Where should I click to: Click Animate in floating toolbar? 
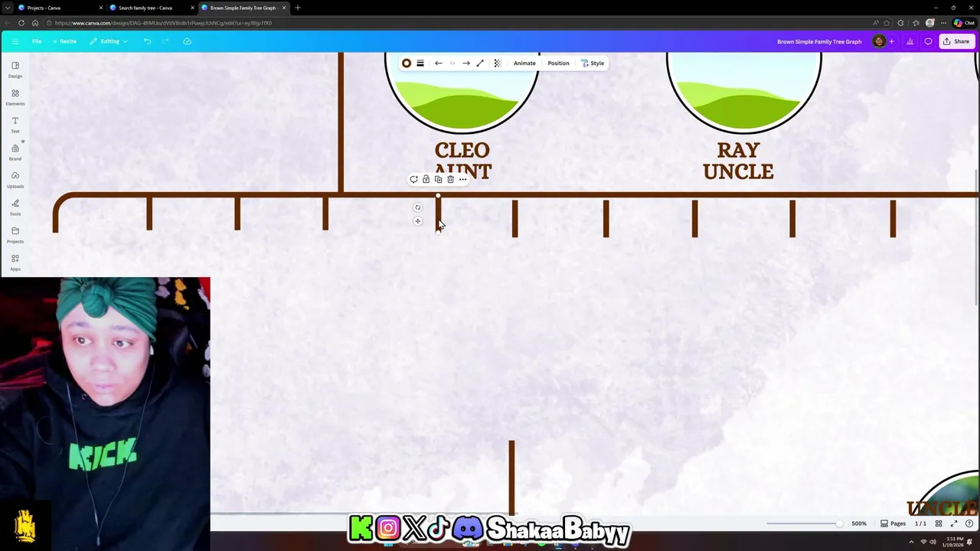pos(524,64)
